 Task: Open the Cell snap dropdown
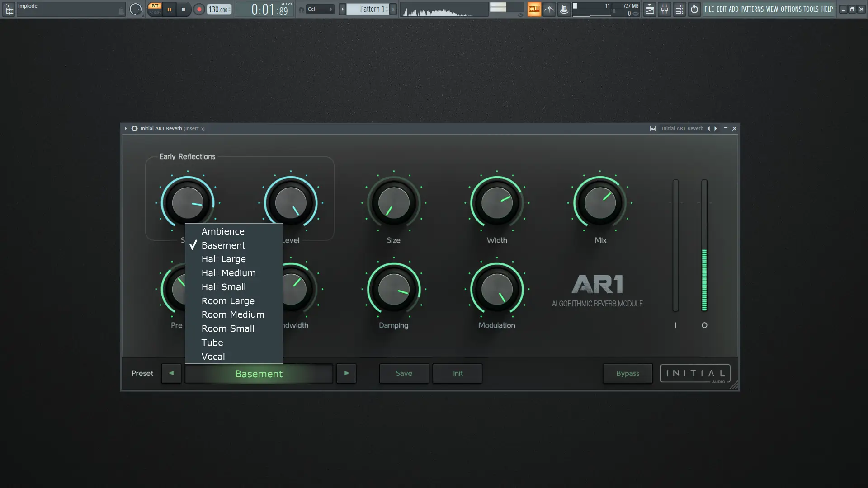coord(320,9)
